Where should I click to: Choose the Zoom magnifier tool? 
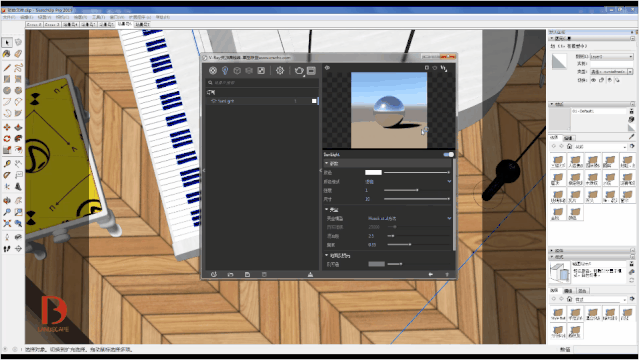click(x=7, y=212)
